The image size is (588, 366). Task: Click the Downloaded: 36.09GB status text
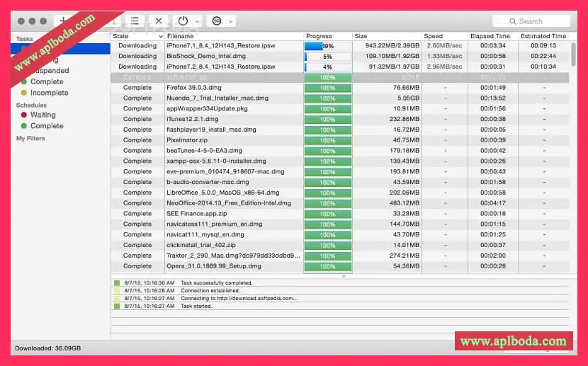click(48, 348)
